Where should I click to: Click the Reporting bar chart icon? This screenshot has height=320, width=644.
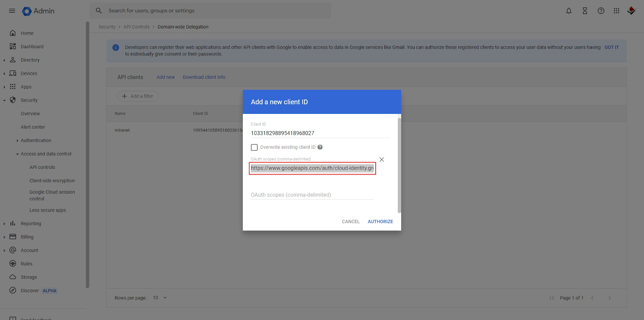[13, 223]
